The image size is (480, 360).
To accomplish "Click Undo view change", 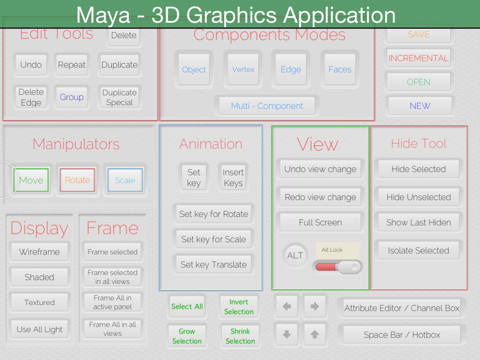I will pos(320,169).
